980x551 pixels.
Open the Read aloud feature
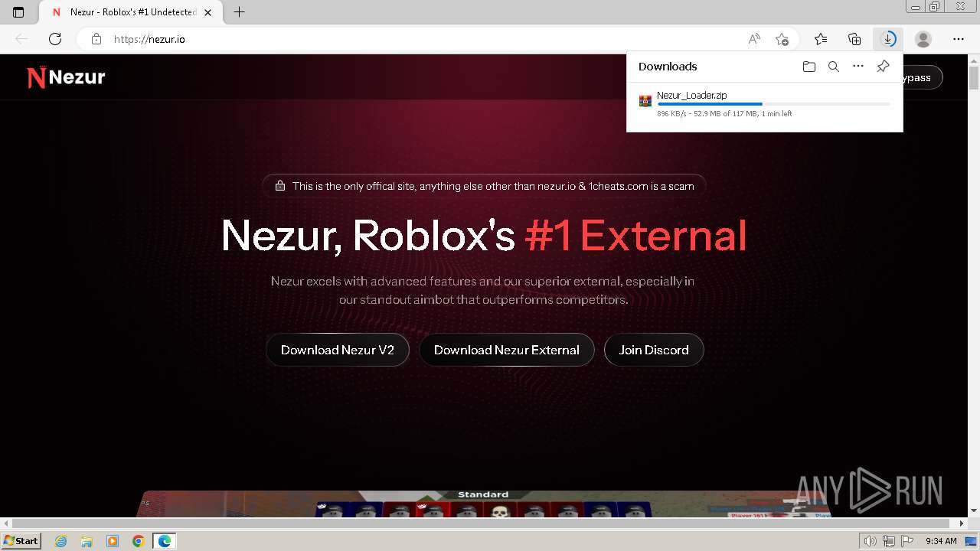754,39
